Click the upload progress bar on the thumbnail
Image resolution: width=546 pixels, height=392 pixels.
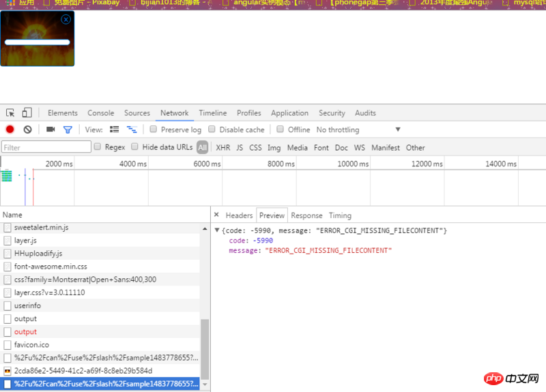click(x=37, y=42)
